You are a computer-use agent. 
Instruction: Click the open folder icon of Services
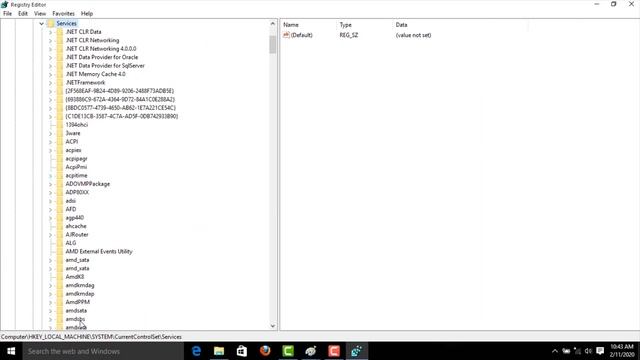tap(51, 24)
